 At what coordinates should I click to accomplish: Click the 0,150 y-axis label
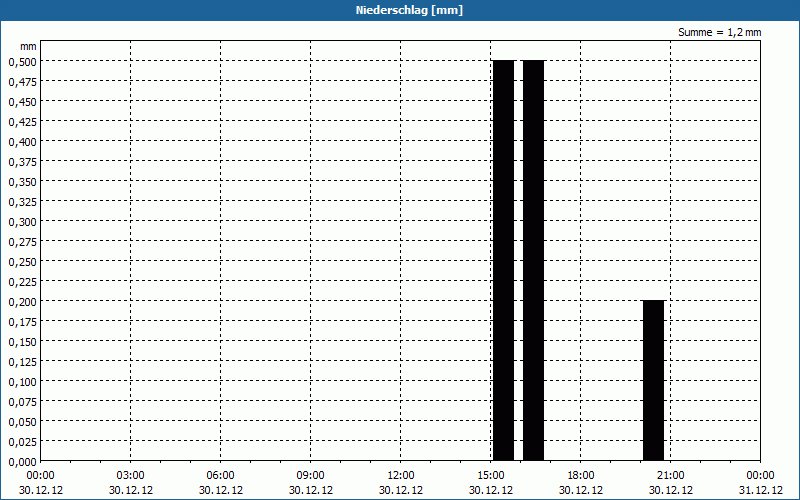click(22, 342)
